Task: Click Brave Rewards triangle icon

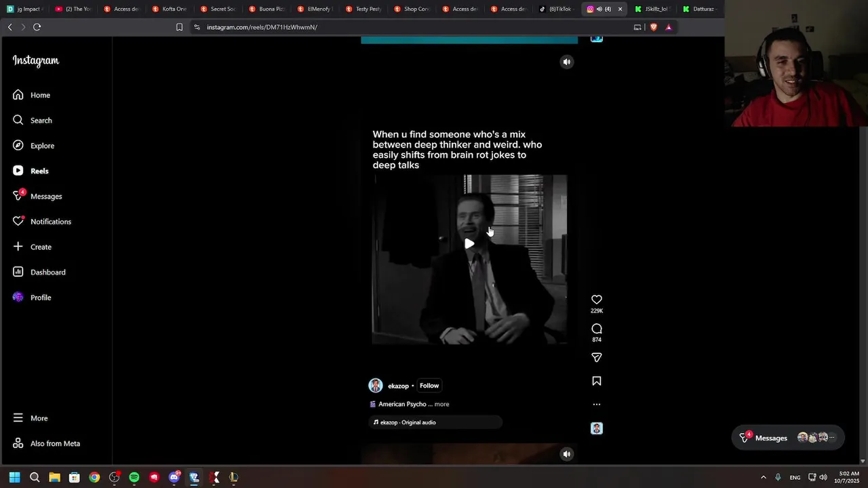Action: click(669, 27)
